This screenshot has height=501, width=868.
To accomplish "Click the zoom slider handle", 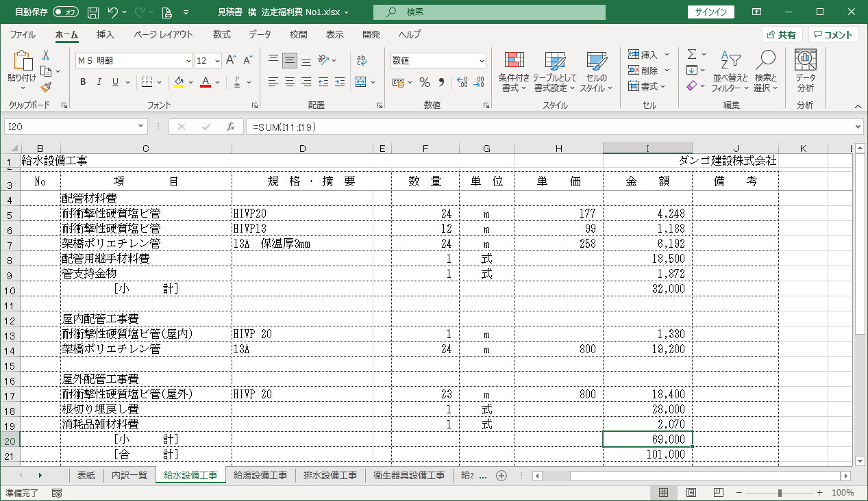I will (x=780, y=493).
